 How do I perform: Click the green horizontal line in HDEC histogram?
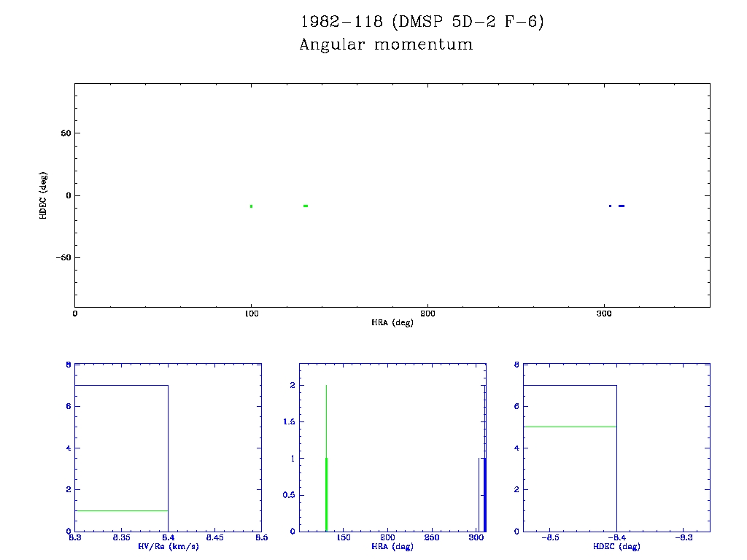point(570,427)
